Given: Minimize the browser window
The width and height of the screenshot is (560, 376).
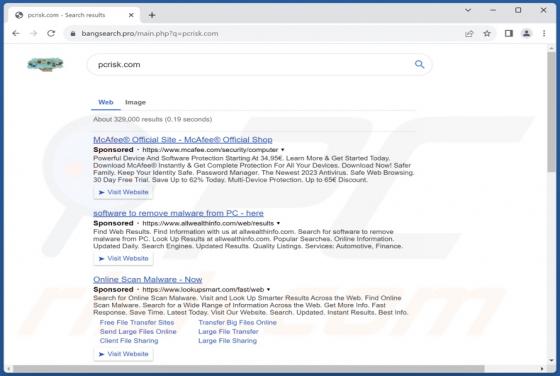Looking at the screenshot, I should [x=493, y=10].
